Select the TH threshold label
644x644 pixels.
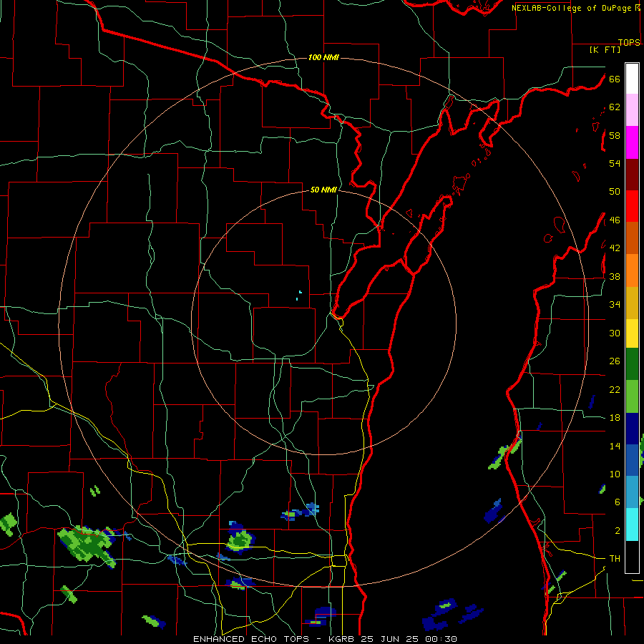615,559
